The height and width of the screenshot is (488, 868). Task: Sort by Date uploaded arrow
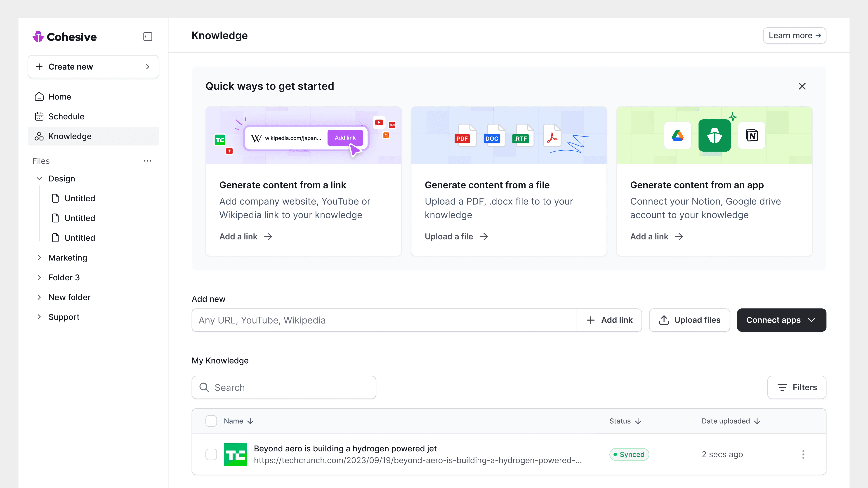[757, 421]
